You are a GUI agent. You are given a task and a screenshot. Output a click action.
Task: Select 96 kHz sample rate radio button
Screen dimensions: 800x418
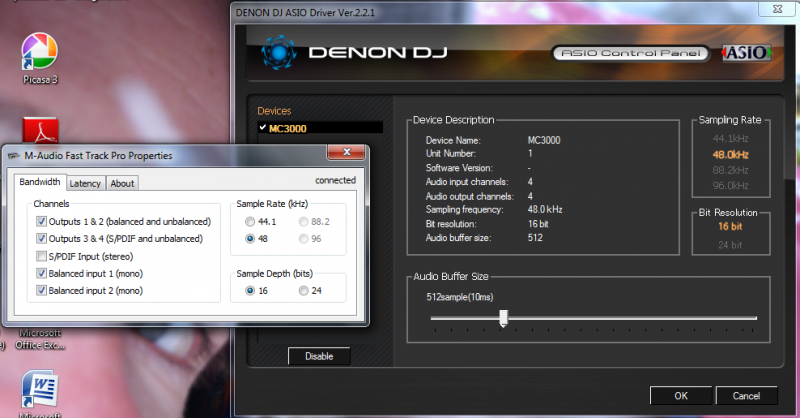(x=304, y=238)
